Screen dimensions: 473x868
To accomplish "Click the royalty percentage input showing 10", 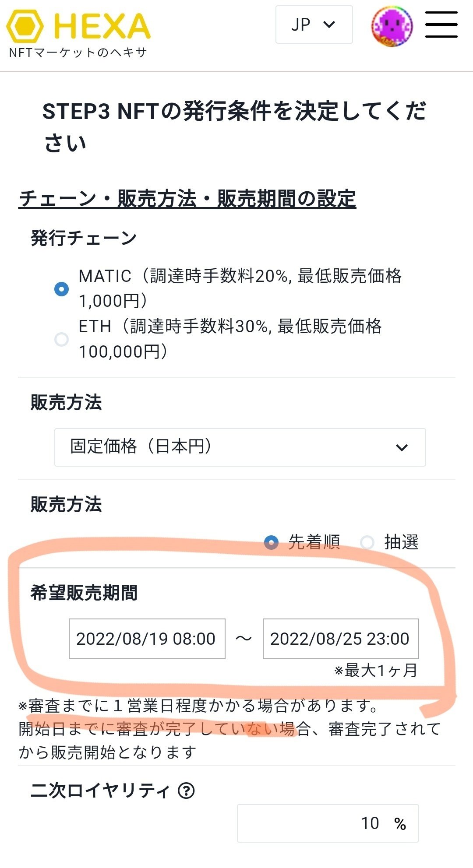I will point(328,823).
